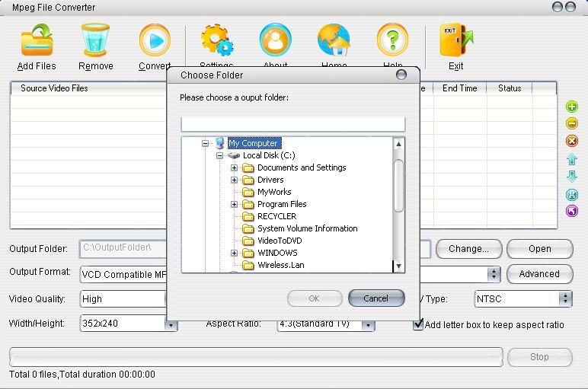Viewport: 588px width, 389px height.
Task: Click OK in Choose Folder dialog
Action: click(x=315, y=298)
